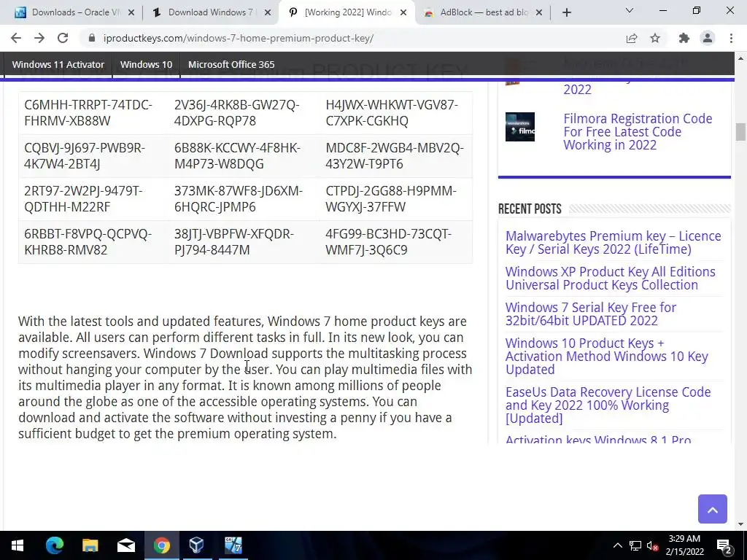Screen dimensions: 747x560
Task: Bookmark this page with the star icon
Action: [655, 38]
